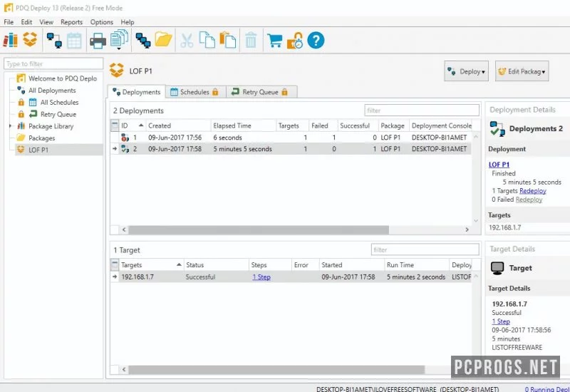570x392 pixels.
Task: Click the Paste clipboard toolbar icon
Action: tap(228, 40)
